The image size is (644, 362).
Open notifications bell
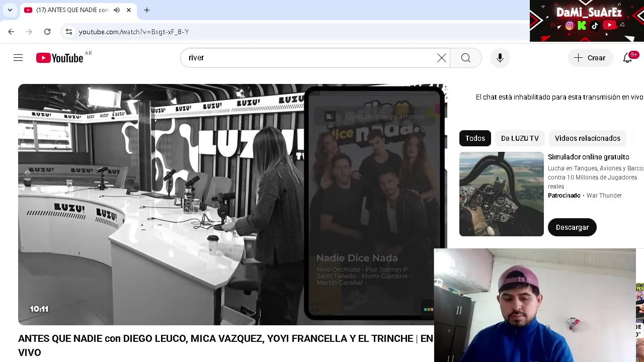tap(628, 58)
